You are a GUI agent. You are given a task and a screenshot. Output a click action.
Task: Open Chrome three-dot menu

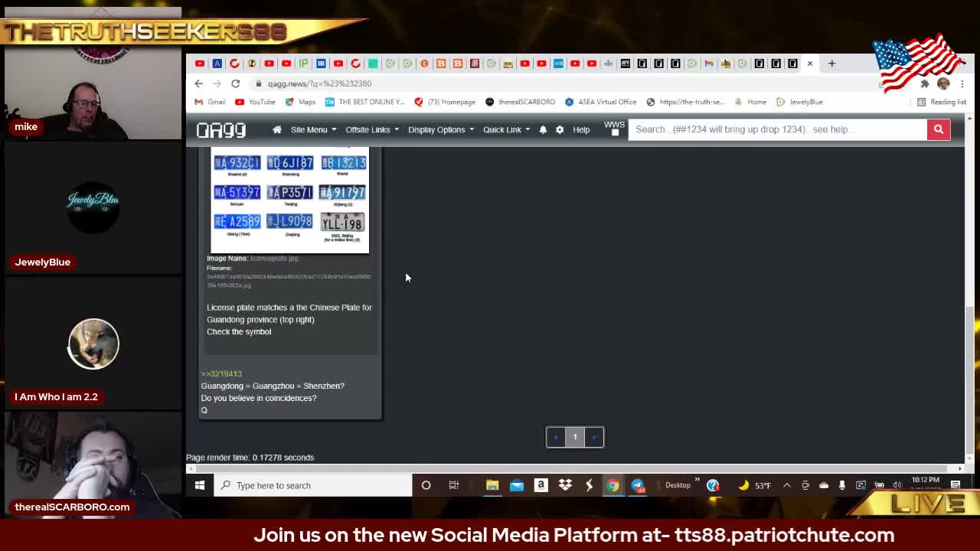(x=962, y=83)
